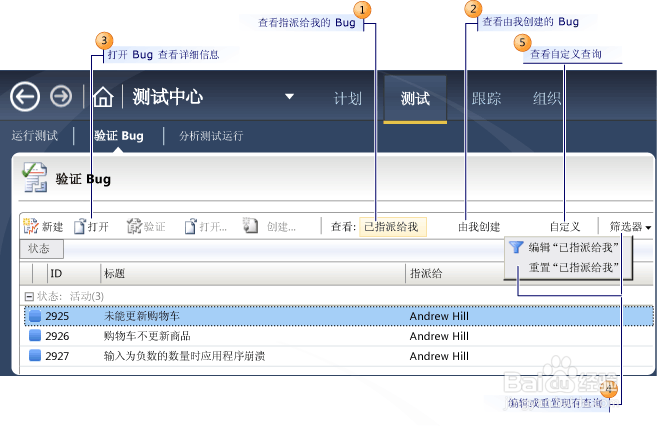
Task: Choose the 自定义 query view
Action: pos(565,227)
